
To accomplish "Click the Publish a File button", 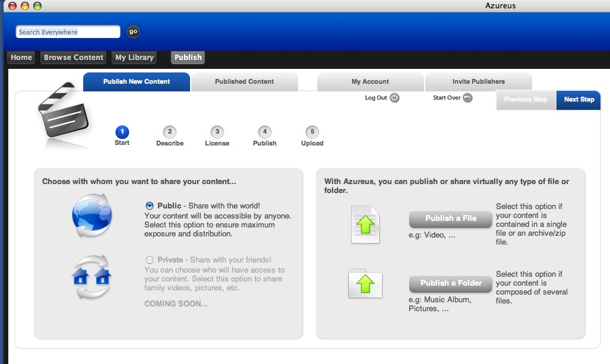I will (x=450, y=219).
